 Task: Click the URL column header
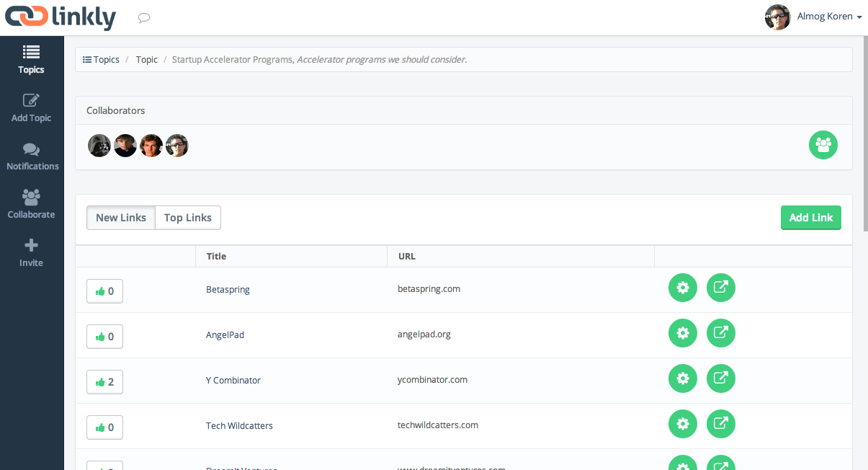[x=407, y=256]
